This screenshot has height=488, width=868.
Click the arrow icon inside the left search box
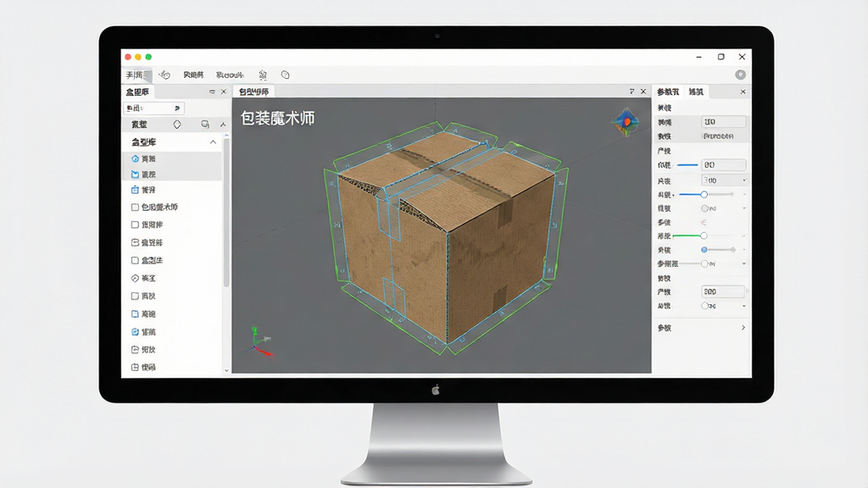click(x=177, y=108)
